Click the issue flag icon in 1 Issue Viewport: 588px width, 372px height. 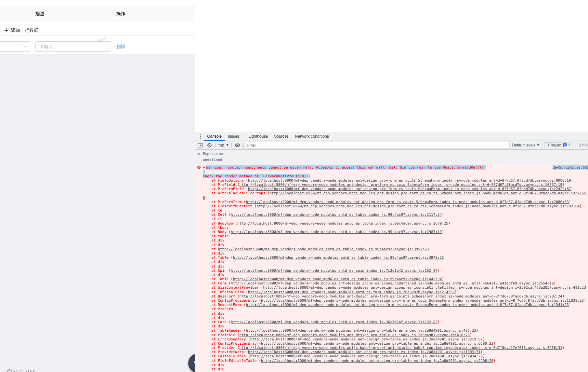click(566, 145)
